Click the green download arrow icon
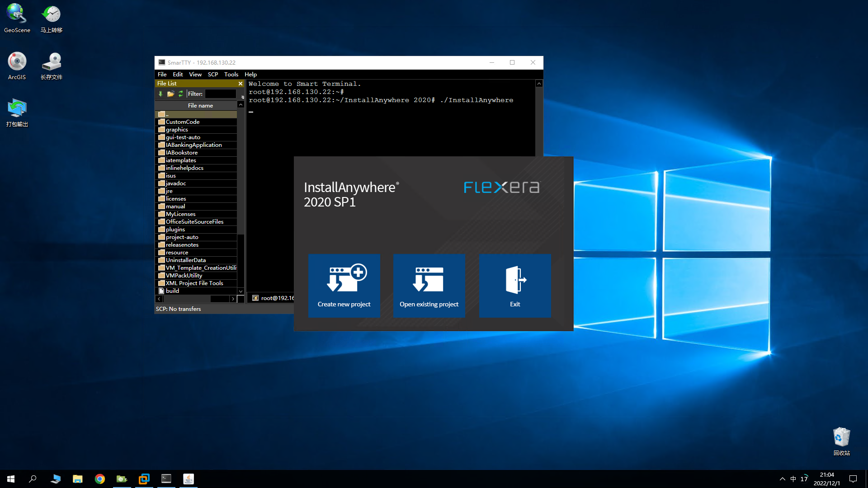Image resolution: width=868 pixels, height=488 pixels. [160, 94]
